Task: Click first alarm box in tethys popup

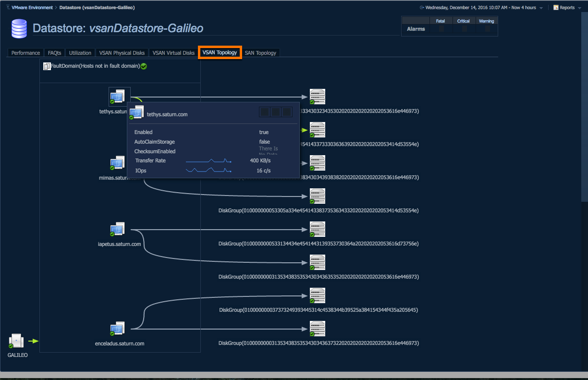Action: 264,112
